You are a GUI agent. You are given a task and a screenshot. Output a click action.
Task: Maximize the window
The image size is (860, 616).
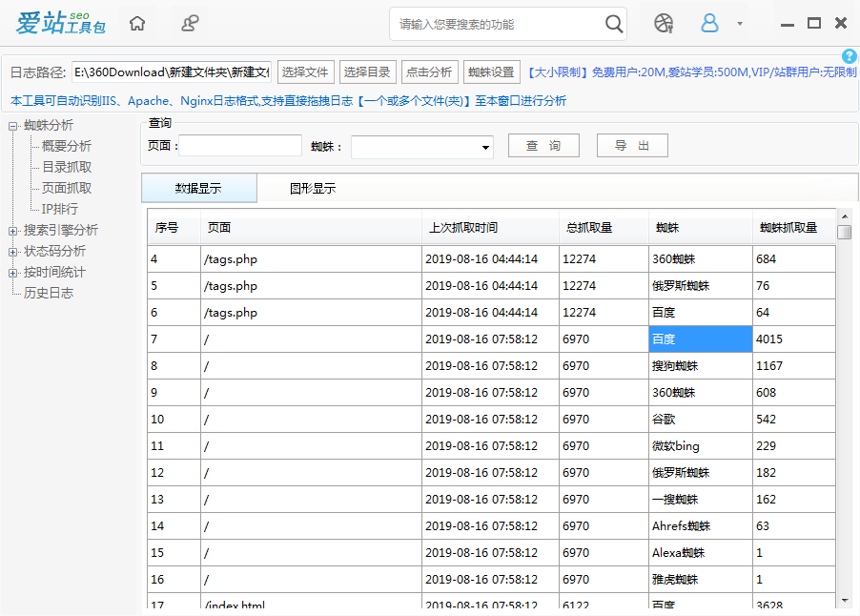(x=814, y=23)
